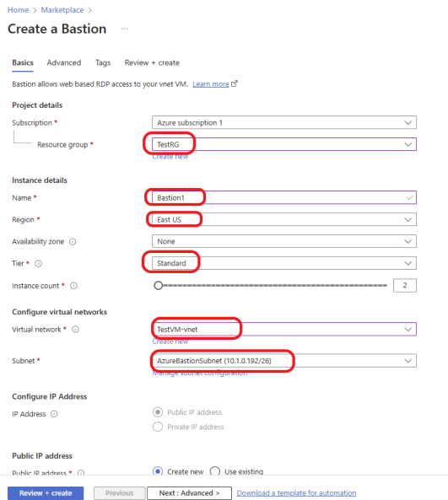
Task: Click the blue Review + create button
Action: pyautogui.click(x=46, y=493)
